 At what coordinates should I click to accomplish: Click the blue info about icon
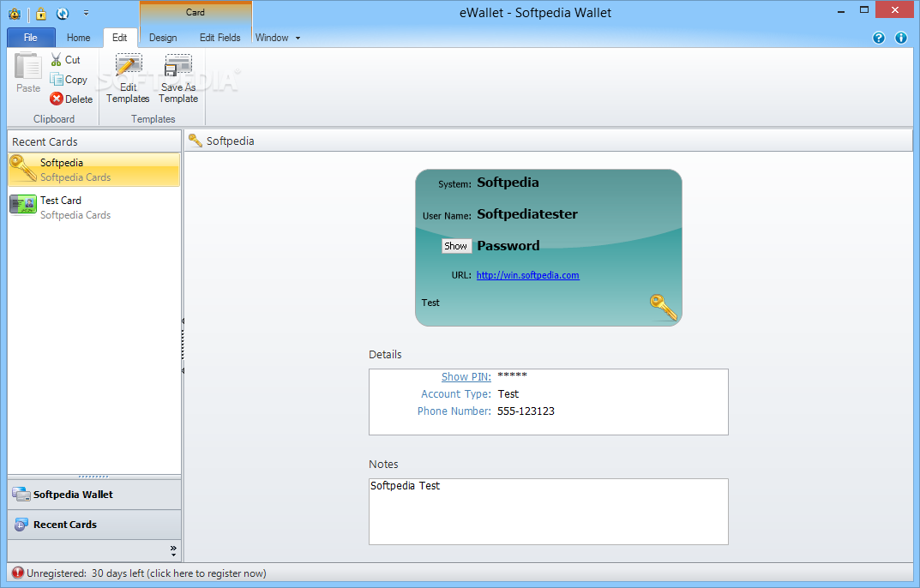point(900,38)
